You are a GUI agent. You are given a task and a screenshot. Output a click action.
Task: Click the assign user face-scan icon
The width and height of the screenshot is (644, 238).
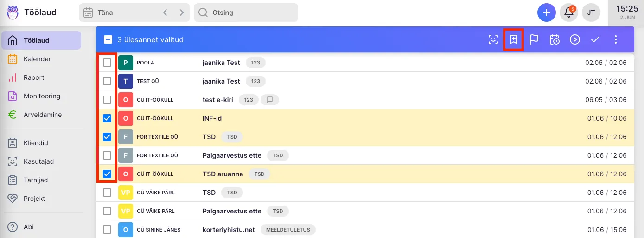point(493,40)
